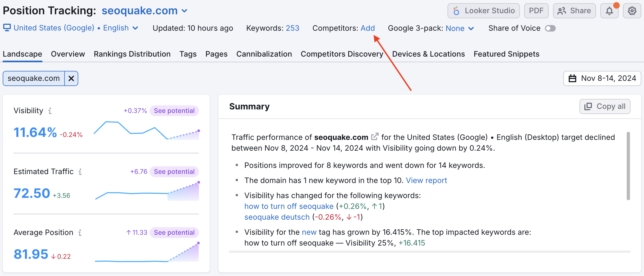Click the Average Position trend chart
This screenshot has height=276, width=644.
coord(147,252)
